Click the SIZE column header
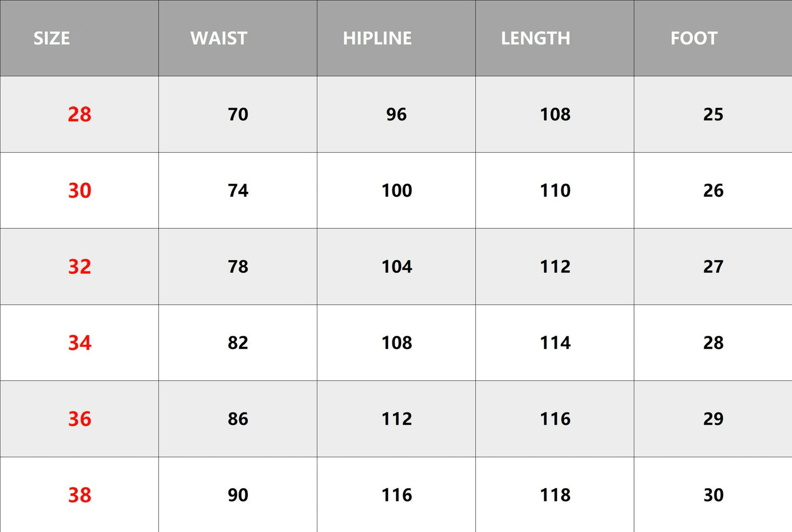 52,38
